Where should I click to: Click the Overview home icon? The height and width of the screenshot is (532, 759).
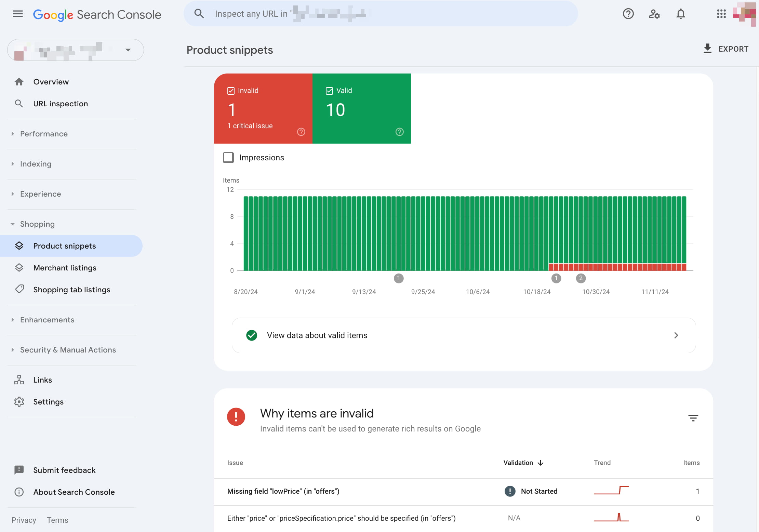coord(19,82)
